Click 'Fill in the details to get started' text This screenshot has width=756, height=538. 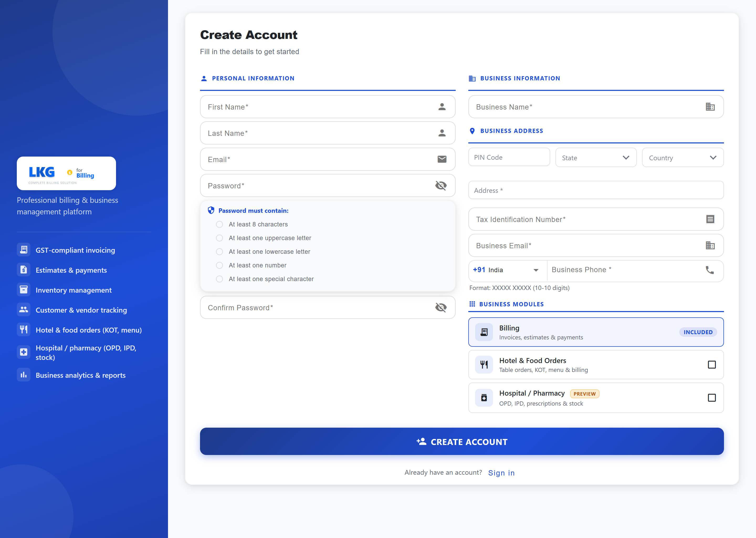click(x=249, y=52)
